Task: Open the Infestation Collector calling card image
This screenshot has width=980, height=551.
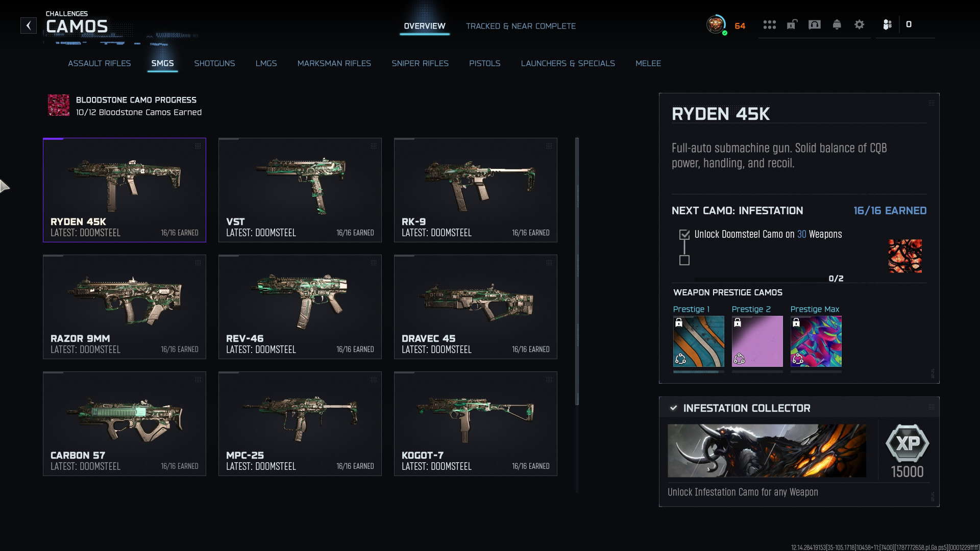Action: [x=767, y=451]
